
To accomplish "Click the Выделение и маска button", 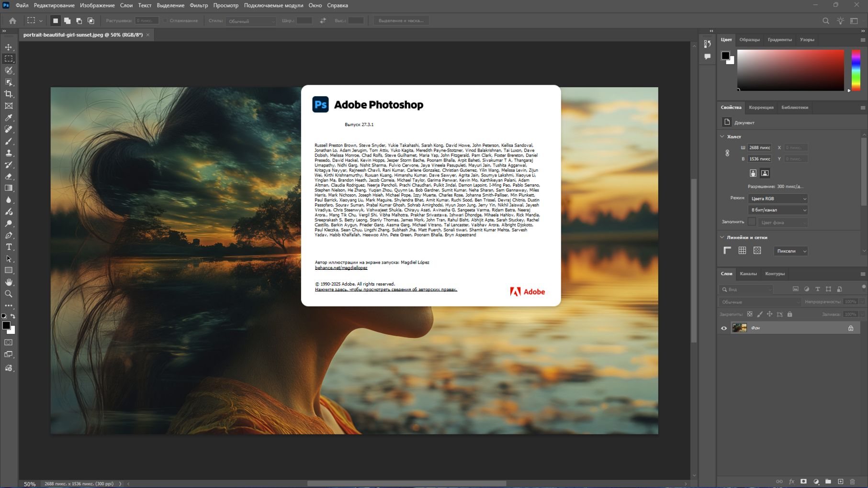I will click(x=401, y=21).
